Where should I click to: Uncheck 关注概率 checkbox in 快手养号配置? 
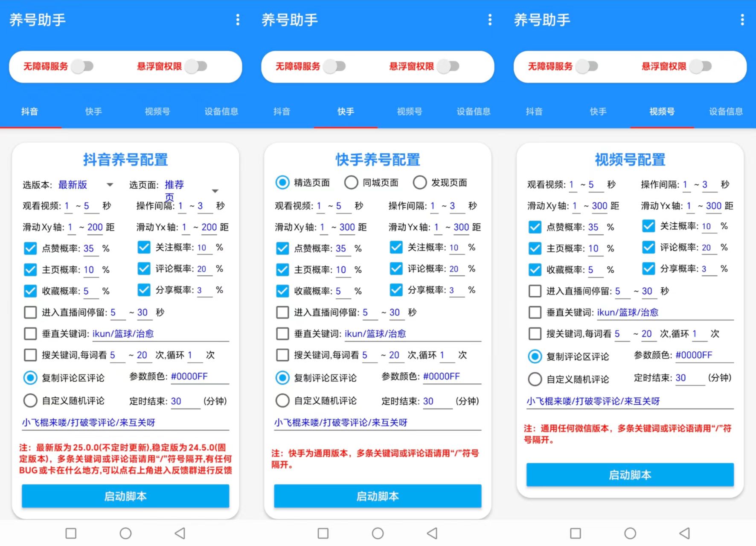(x=396, y=248)
